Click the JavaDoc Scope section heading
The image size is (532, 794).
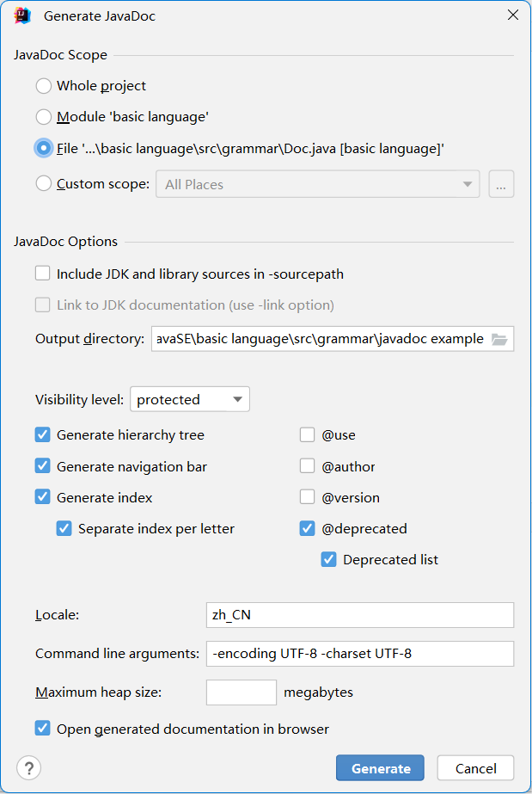tap(60, 55)
